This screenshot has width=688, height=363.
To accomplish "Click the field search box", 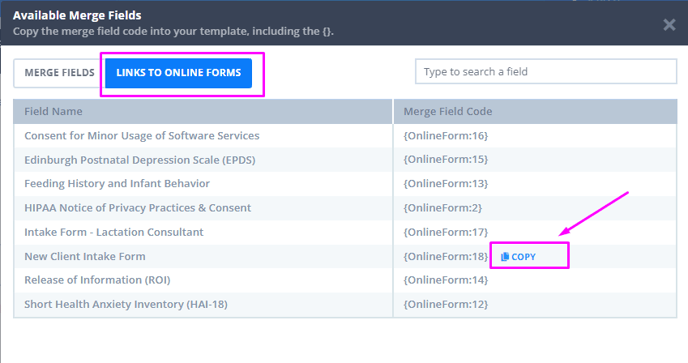I will coord(546,72).
